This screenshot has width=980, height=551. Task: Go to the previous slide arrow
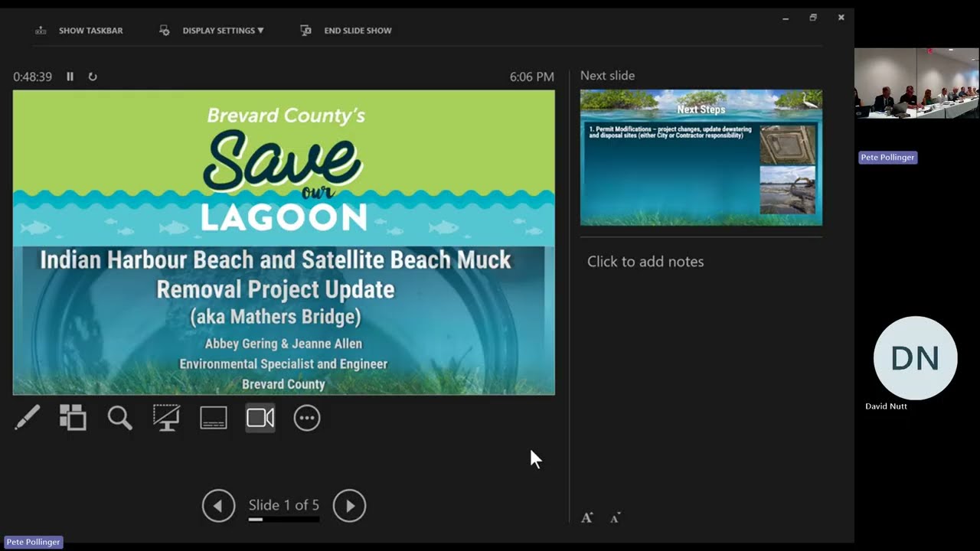tap(218, 506)
